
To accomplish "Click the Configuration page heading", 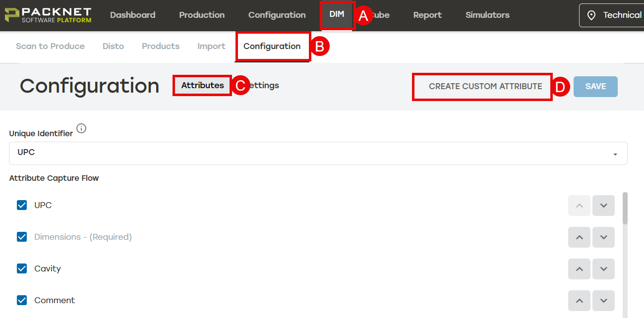I will (x=90, y=86).
